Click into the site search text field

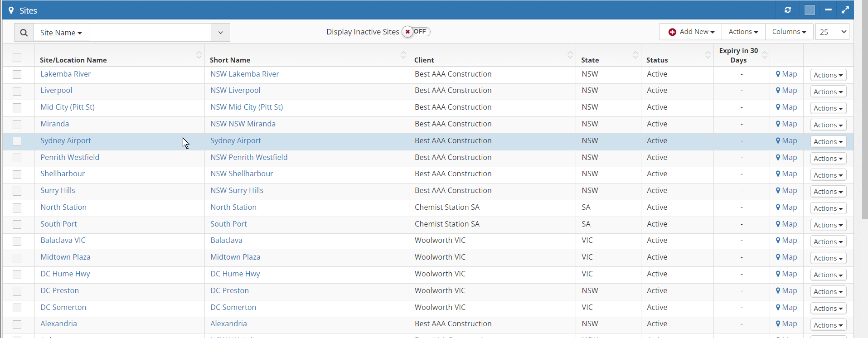click(150, 33)
